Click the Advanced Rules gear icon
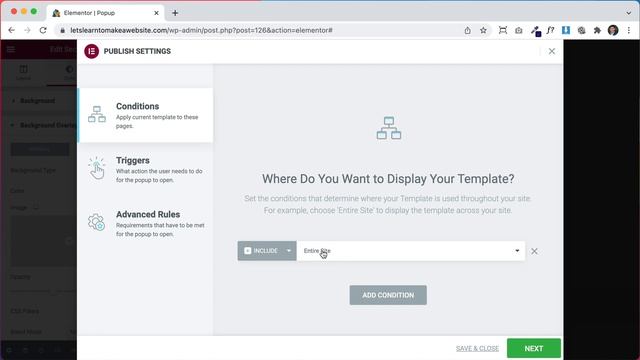The image size is (640, 360). tap(97, 222)
